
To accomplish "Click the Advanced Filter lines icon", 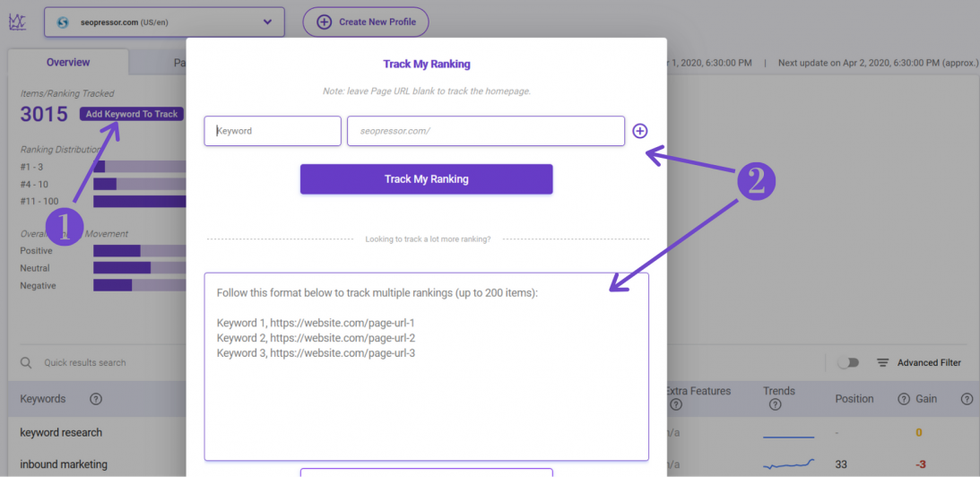I will (882, 362).
